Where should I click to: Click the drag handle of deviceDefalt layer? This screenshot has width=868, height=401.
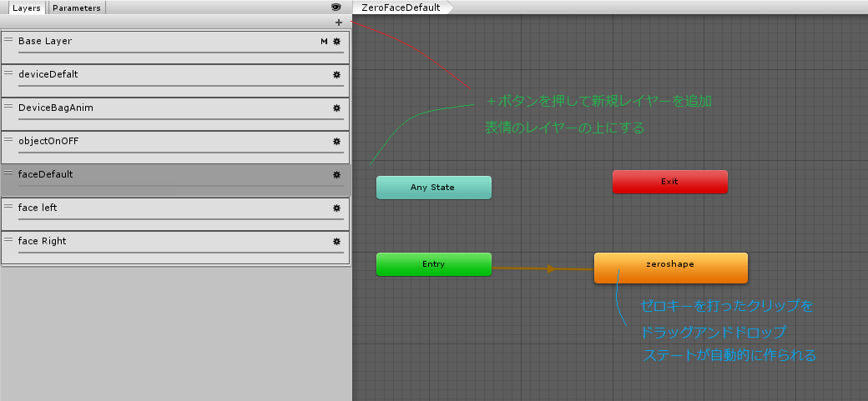8,73
